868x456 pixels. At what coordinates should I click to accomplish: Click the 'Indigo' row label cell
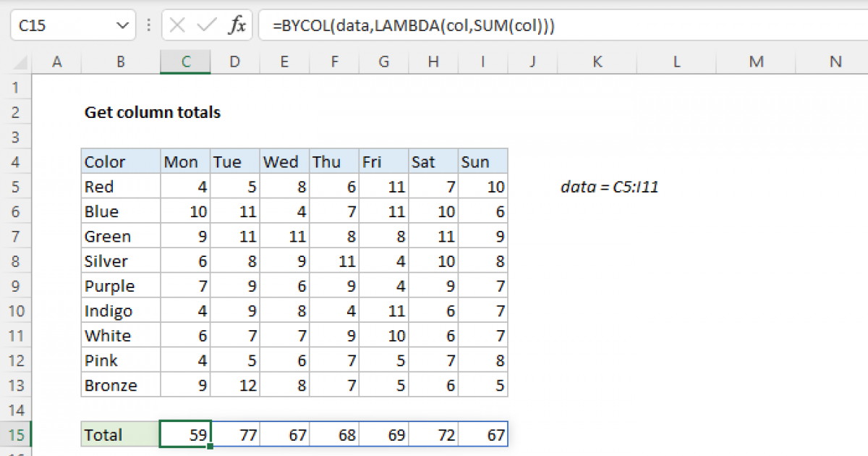[x=120, y=311]
